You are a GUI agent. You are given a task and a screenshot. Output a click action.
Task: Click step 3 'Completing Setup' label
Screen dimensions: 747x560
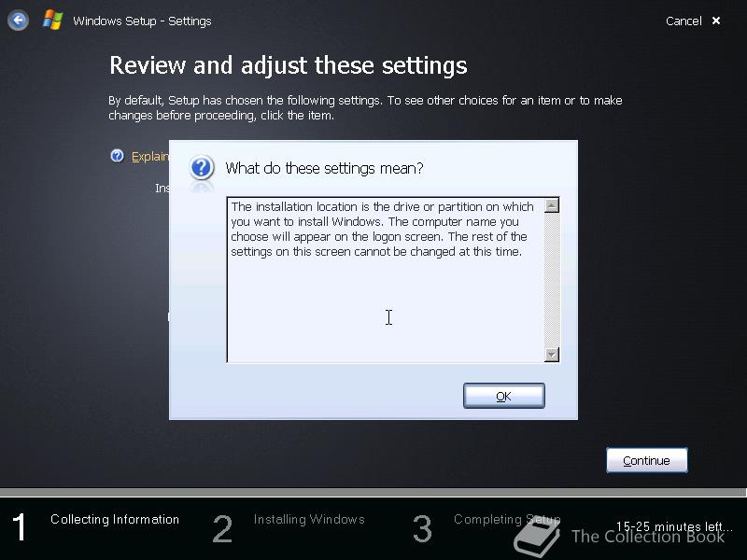click(x=507, y=519)
